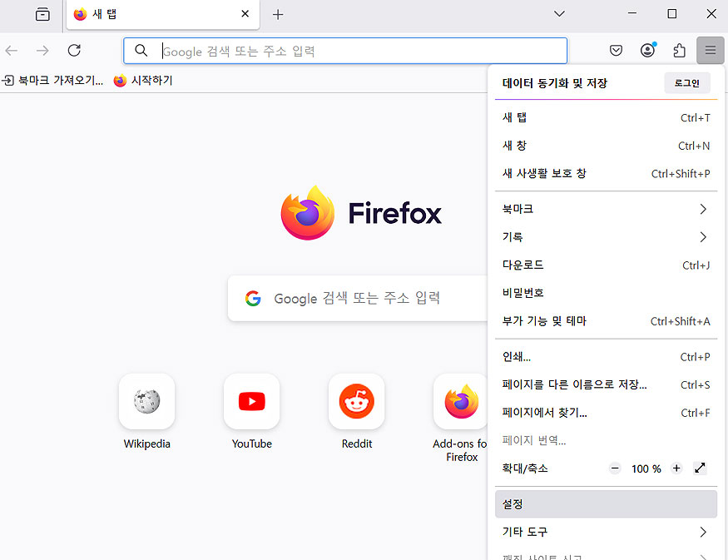Click the Wikipedia label text

[x=146, y=444]
